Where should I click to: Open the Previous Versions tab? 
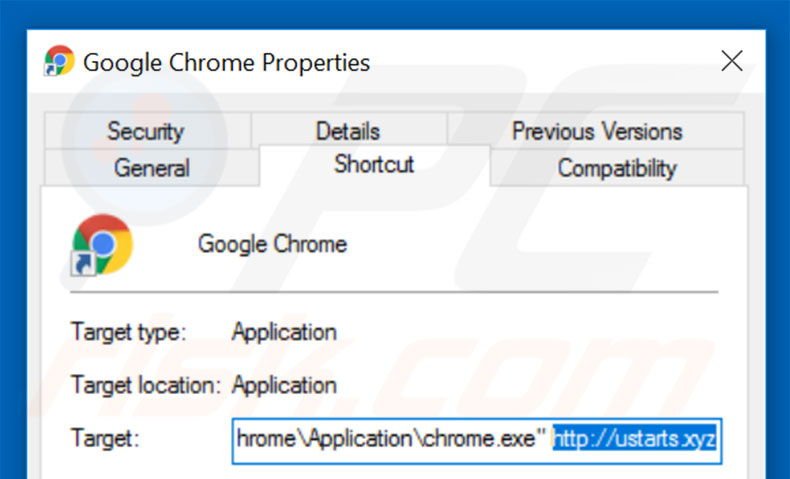tap(597, 131)
